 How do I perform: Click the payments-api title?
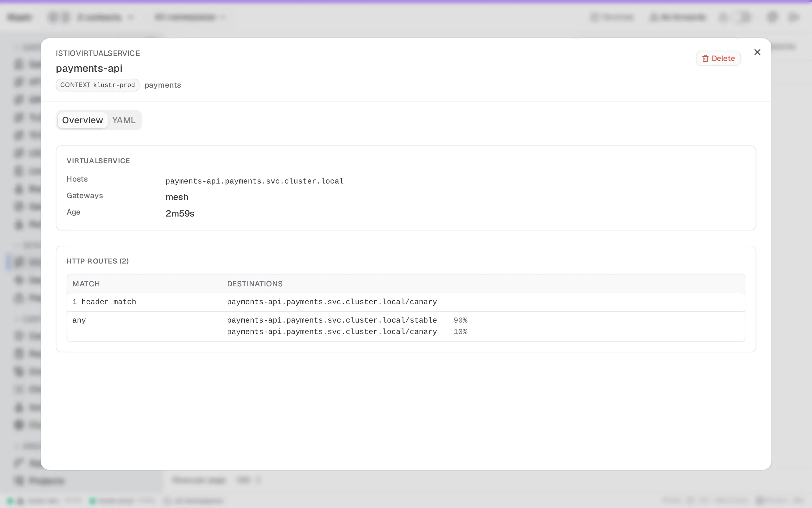89,68
